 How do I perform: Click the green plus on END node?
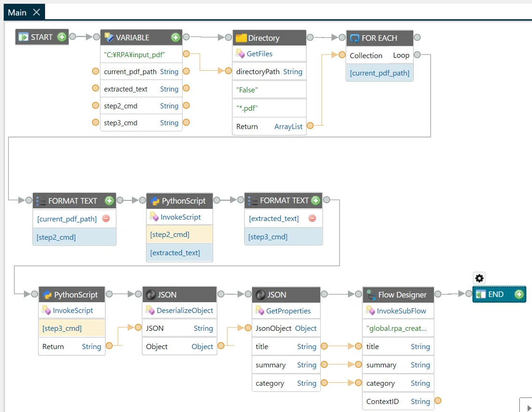519,294
